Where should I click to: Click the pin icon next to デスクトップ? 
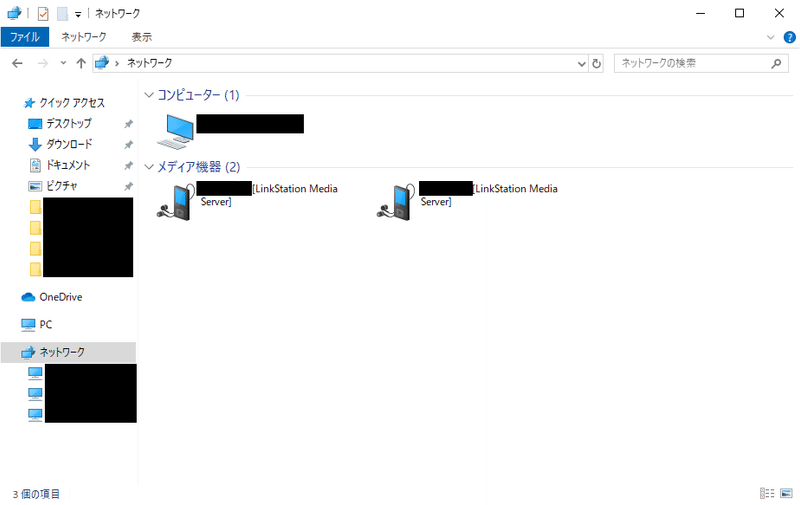pyautogui.click(x=129, y=124)
